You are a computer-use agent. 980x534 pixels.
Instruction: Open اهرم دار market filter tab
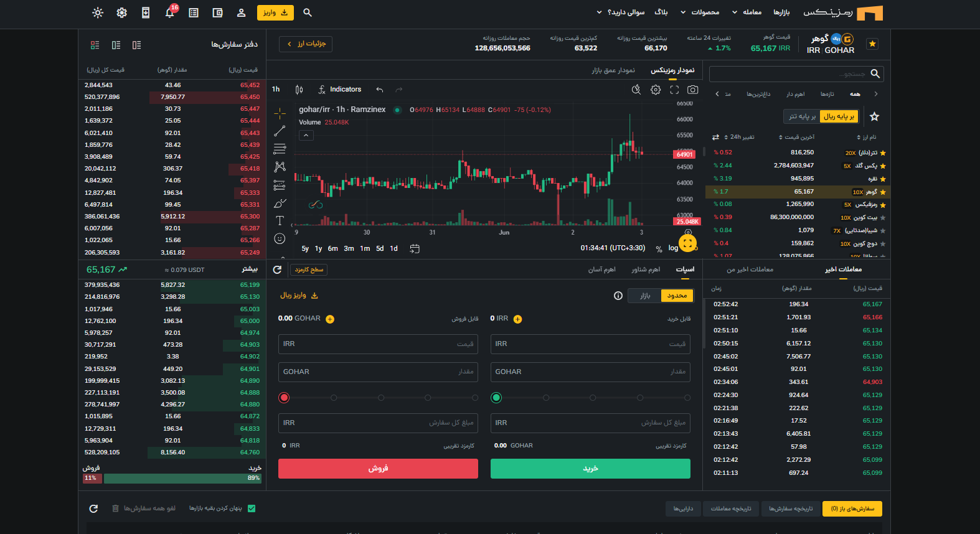coord(795,94)
